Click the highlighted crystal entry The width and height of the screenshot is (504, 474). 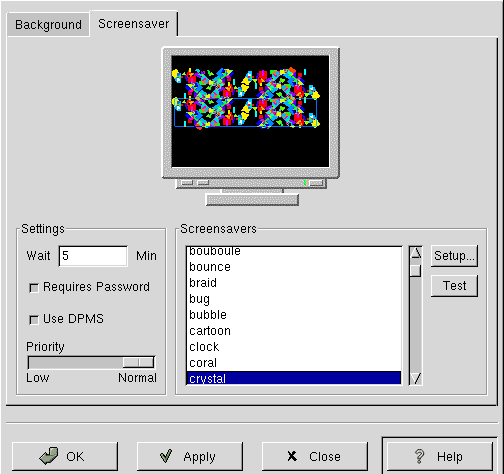coord(294,378)
